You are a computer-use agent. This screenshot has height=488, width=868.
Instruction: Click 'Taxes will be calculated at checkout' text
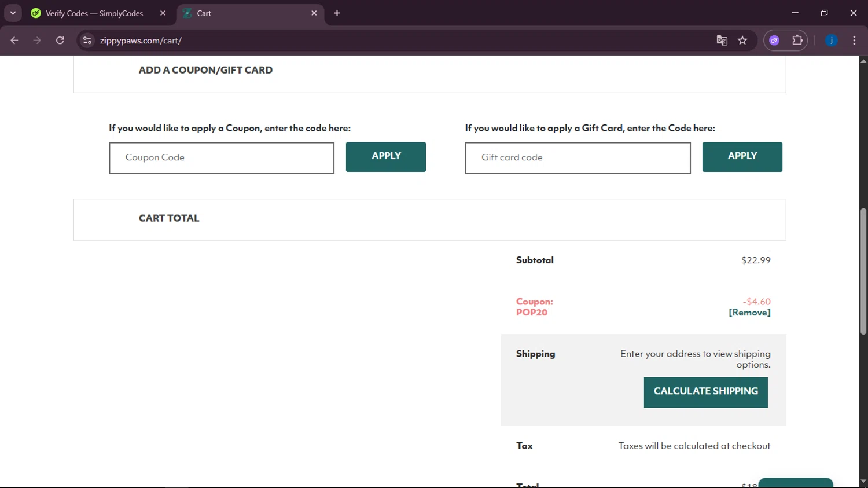point(694,446)
